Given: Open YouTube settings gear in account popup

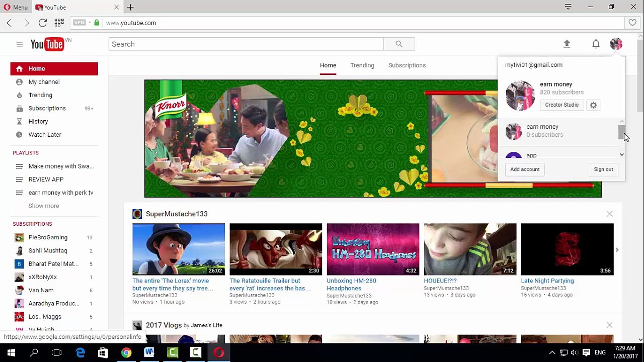Looking at the screenshot, I should (593, 105).
